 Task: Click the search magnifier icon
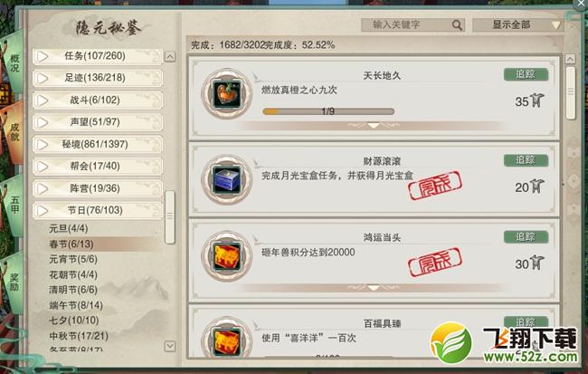point(457,25)
